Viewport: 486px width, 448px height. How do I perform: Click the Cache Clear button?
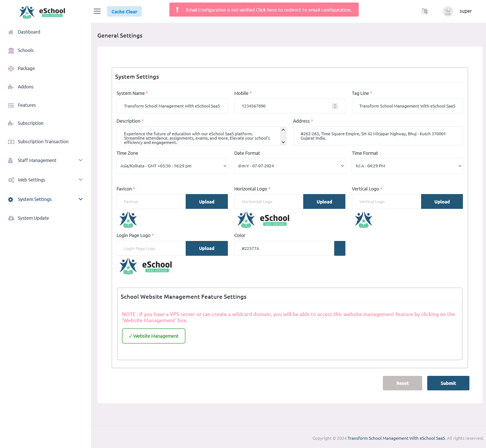tap(124, 11)
